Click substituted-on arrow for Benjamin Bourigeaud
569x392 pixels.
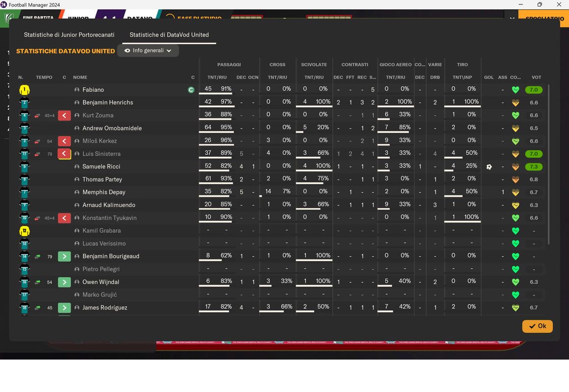[64, 256]
